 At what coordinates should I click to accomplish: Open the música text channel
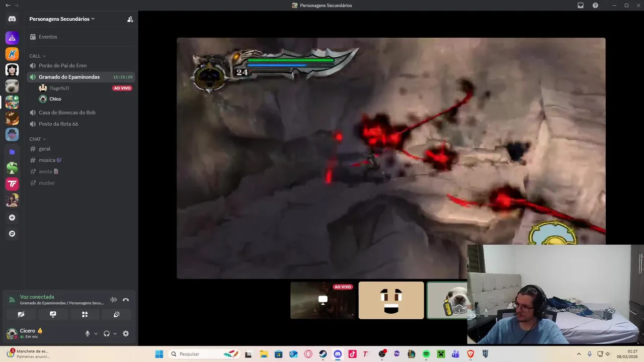pos(80,160)
